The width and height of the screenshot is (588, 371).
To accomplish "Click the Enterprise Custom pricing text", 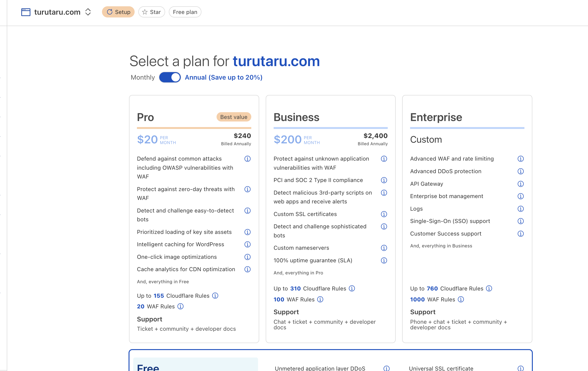I will (426, 140).
